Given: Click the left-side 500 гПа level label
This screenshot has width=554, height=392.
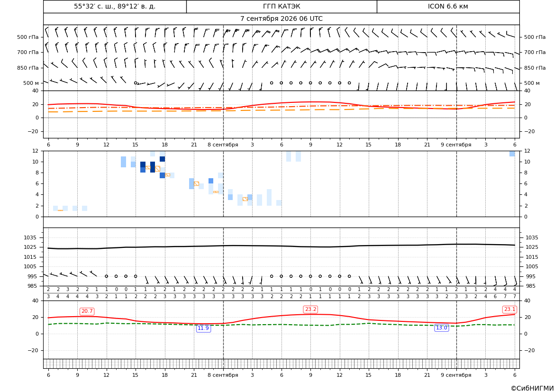Looking at the screenshot, I should click(x=28, y=37).
